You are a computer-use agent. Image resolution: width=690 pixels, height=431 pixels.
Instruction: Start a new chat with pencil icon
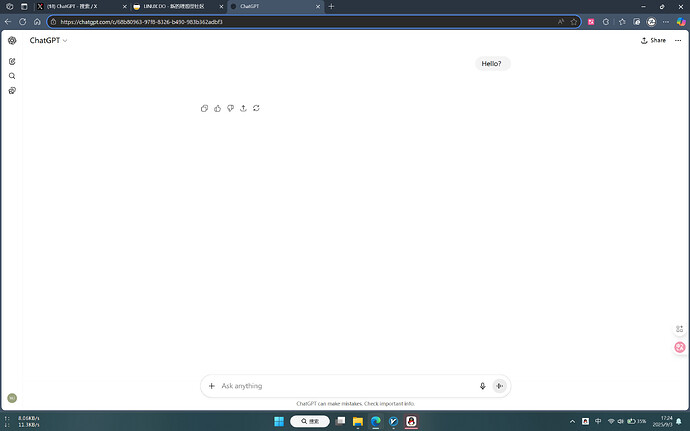pos(12,62)
